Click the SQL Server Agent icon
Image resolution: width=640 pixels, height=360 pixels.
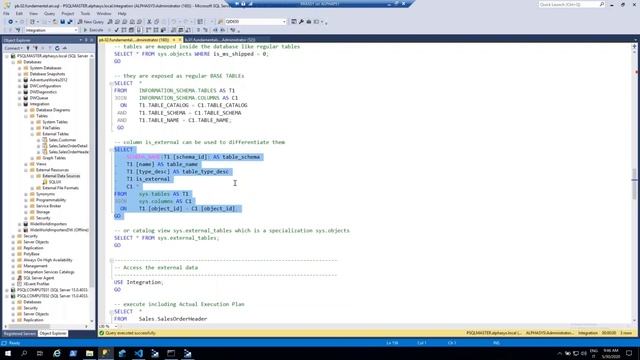(x=20, y=278)
